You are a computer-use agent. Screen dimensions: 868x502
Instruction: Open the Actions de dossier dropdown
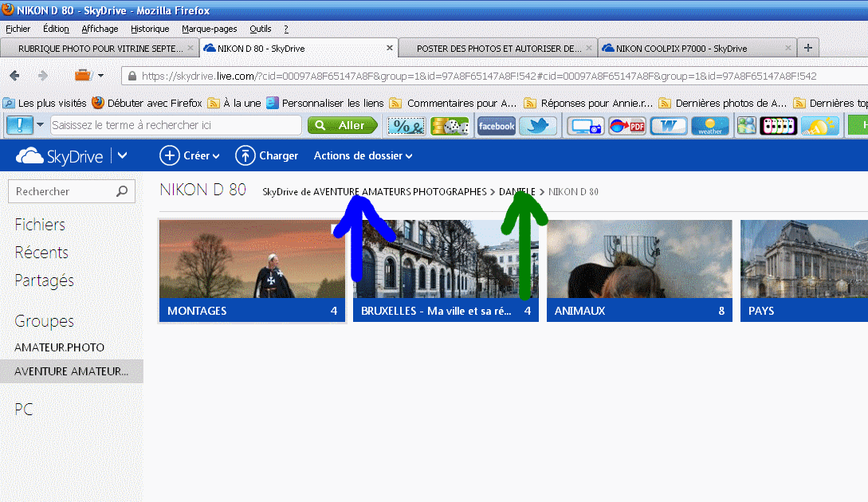pyautogui.click(x=363, y=156)
